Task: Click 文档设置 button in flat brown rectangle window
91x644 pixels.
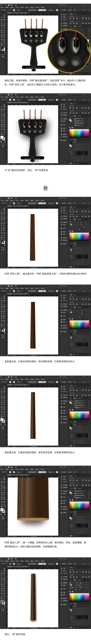Action: (63, 203)
